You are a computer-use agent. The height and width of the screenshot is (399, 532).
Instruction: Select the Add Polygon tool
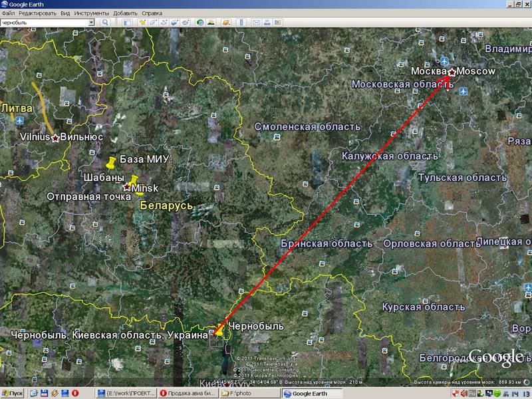point(154,22)
